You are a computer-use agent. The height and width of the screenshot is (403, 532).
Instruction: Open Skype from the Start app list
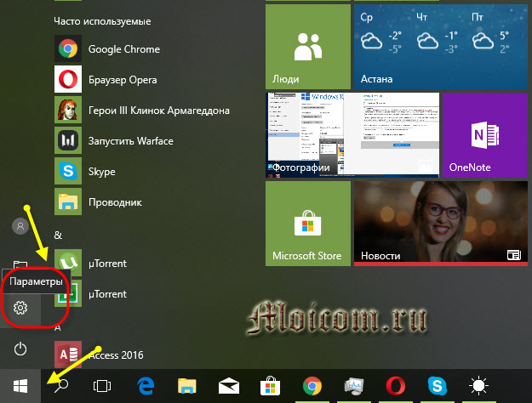[x=101, y=172]
